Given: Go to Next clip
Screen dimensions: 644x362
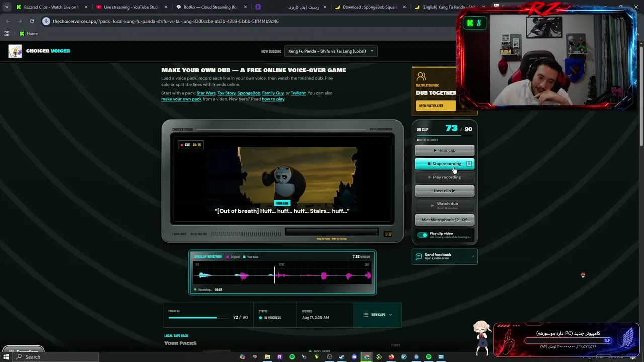Looking at the screenshot, I should click(x=445, y=191).
